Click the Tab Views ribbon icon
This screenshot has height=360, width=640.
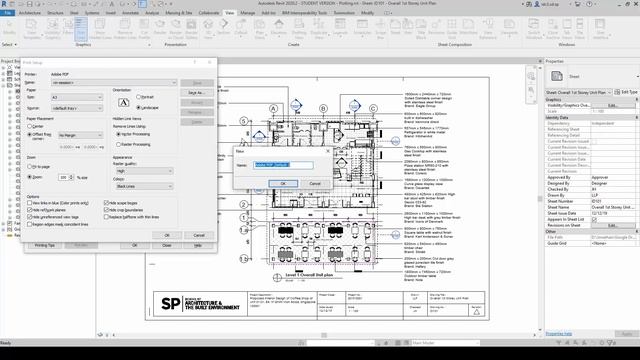click(x=567, y=29)
